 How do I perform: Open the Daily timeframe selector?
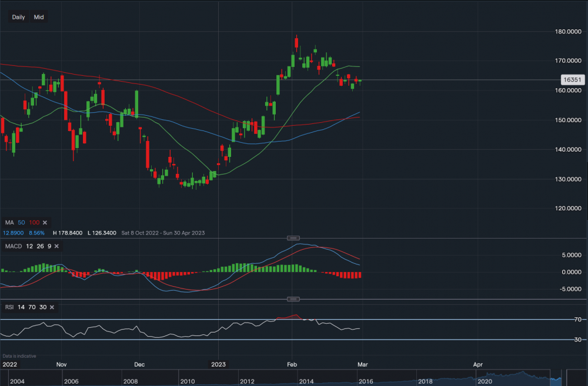click(x=18, y=17)
